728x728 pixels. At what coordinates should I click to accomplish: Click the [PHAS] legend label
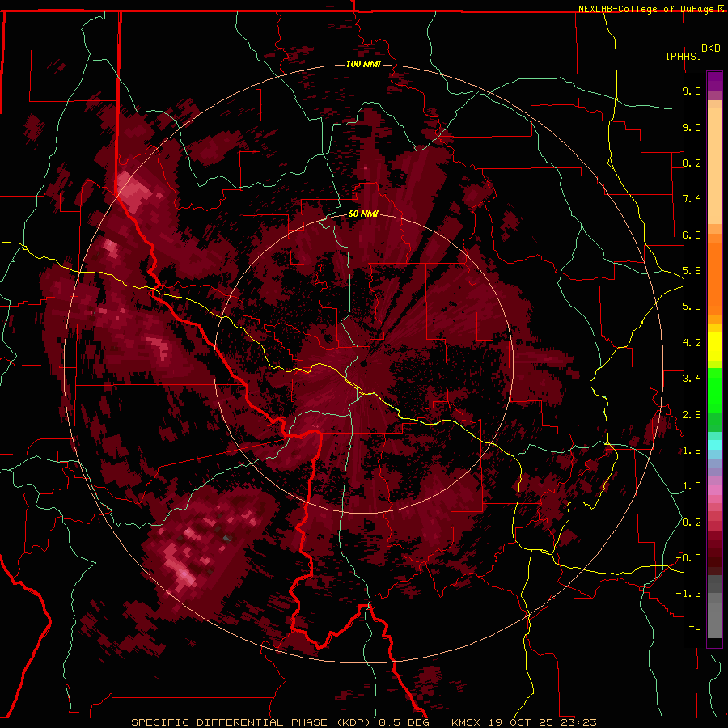click(684, 56)
